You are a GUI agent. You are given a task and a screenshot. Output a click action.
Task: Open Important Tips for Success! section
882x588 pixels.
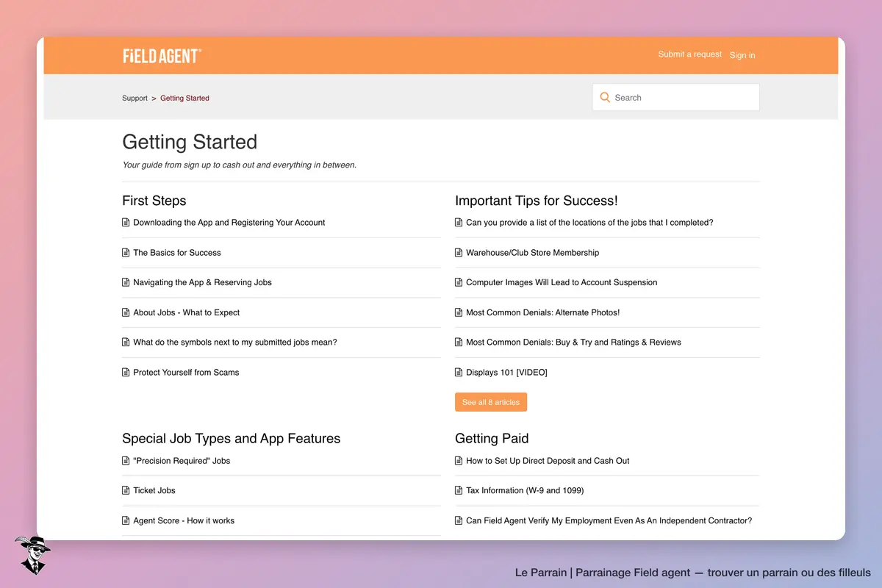(537, 201)
